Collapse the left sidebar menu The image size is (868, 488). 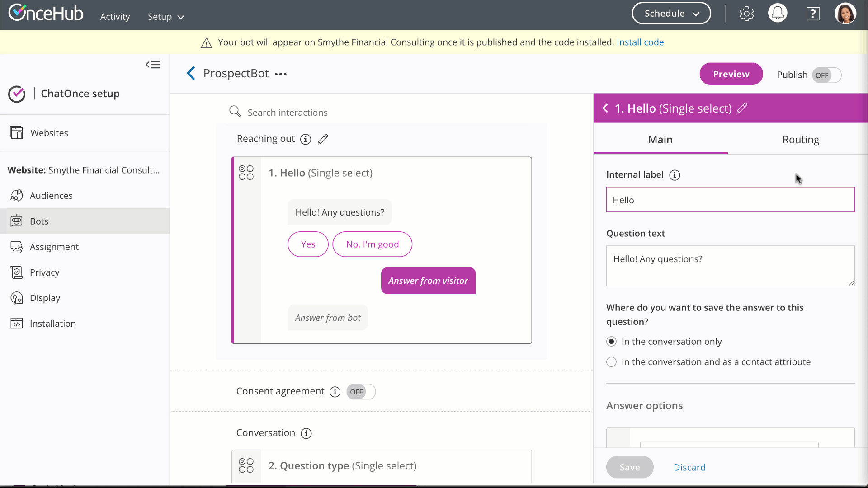pos(153,65)
